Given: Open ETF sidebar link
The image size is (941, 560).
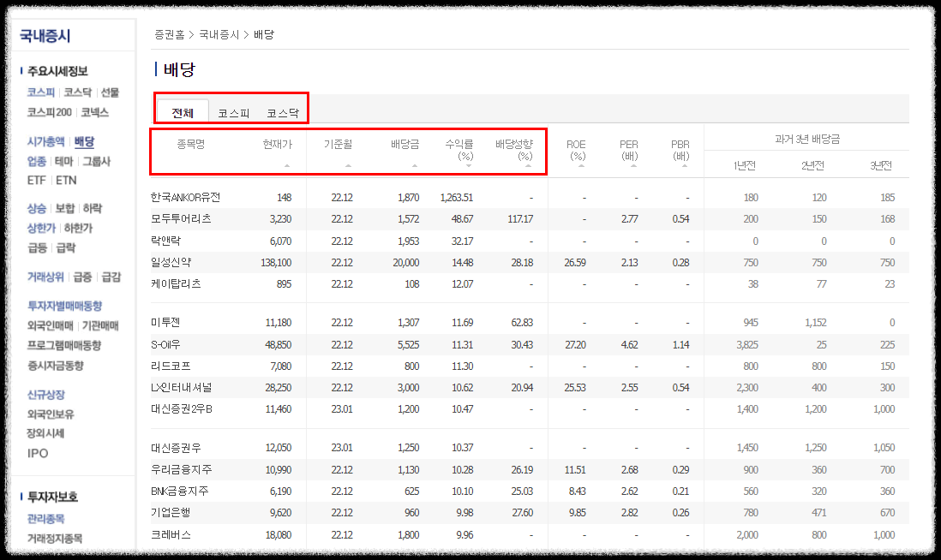Looking at the screenshot, I should 37,180.
